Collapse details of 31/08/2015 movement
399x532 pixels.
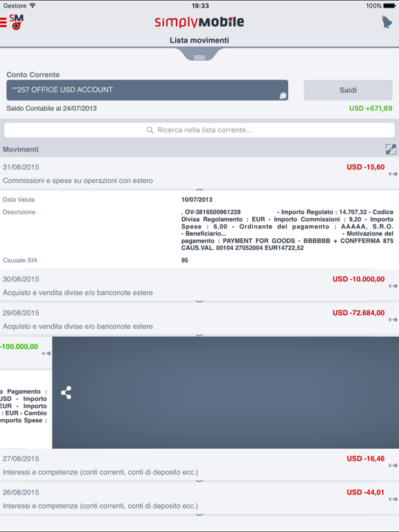pos(199,189)
